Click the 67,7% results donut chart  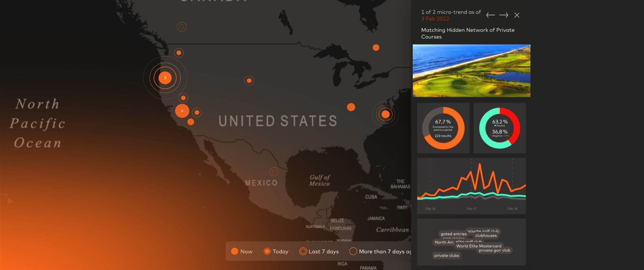click(443, 128)
